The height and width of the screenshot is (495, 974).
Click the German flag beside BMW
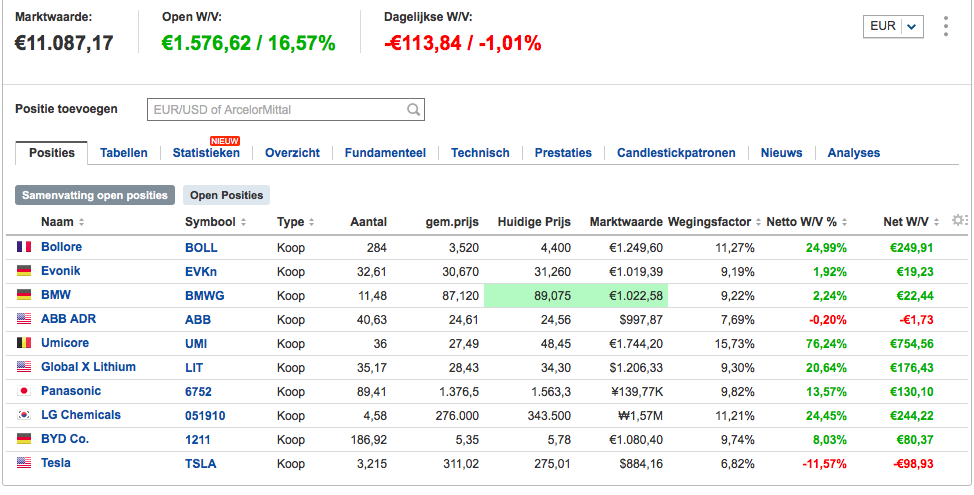tap(24, 295)
